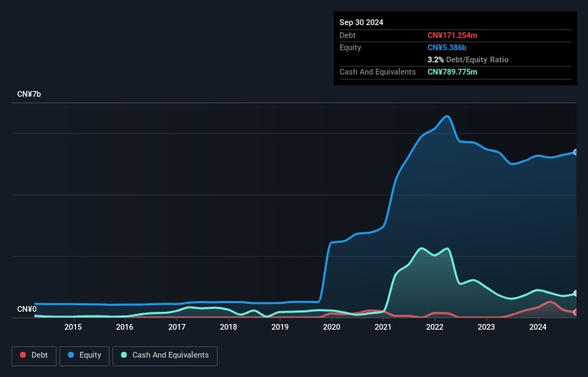Click the CN¥171.254m debt value
Screen dimensions: 588x377
point(452,35)
